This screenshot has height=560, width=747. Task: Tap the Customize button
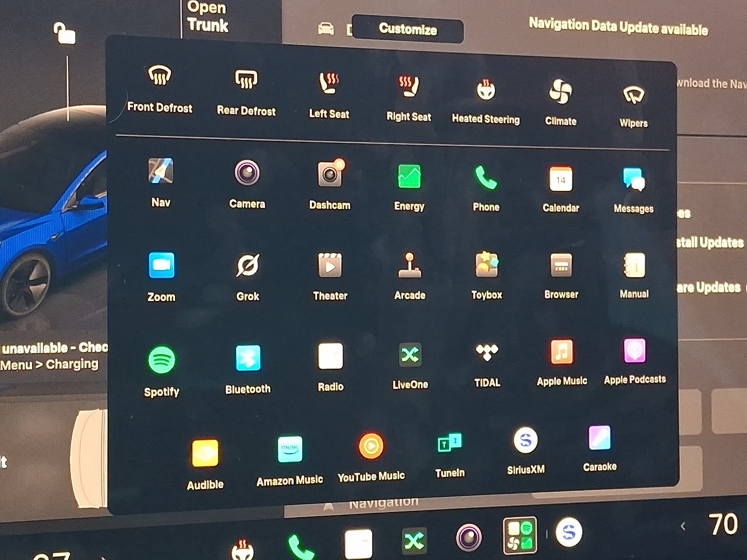click(x=408, y=29)
